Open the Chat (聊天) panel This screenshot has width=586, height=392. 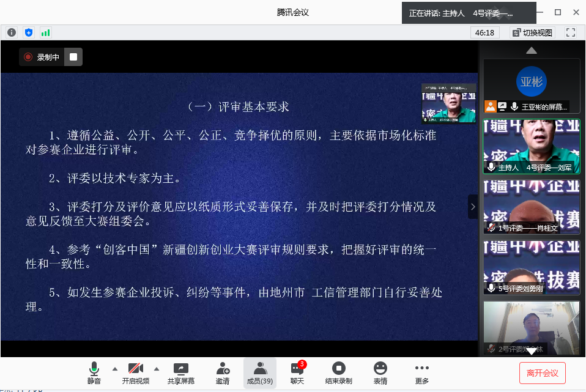(x=297, y=373)
